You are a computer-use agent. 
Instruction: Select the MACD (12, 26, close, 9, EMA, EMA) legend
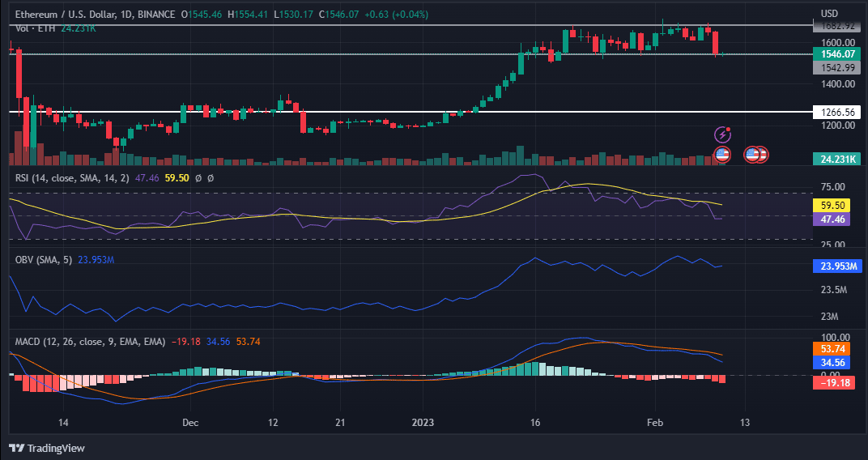click(x=90, y=342)
